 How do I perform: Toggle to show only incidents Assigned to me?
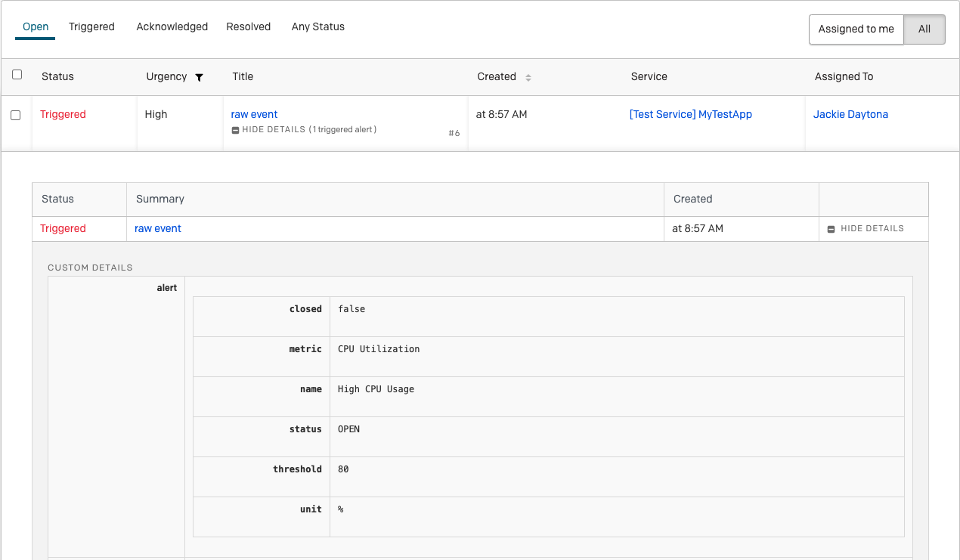856,29
